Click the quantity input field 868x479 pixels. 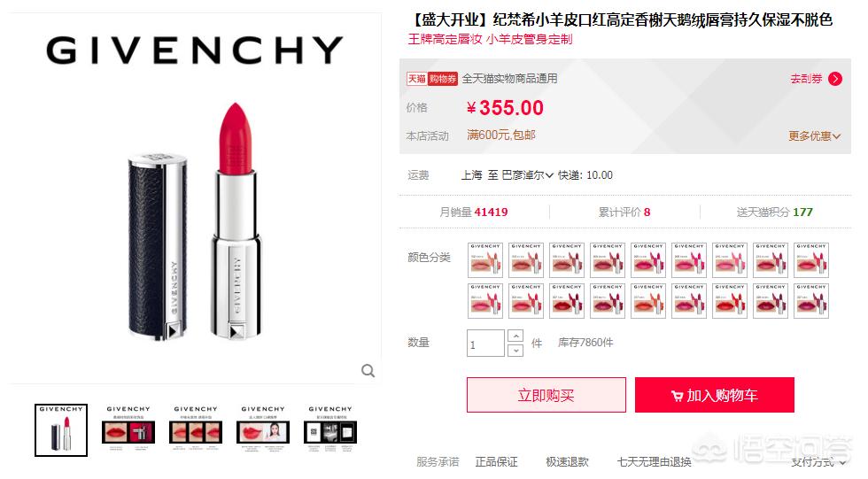click(x=485, y=343)
